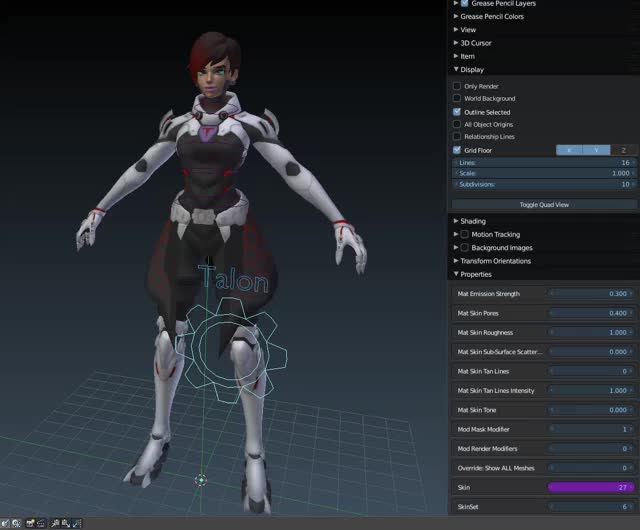The image size is (640, 530).
Task: Click the Toggle Quad View button
Action: click(x=544, y=205)
